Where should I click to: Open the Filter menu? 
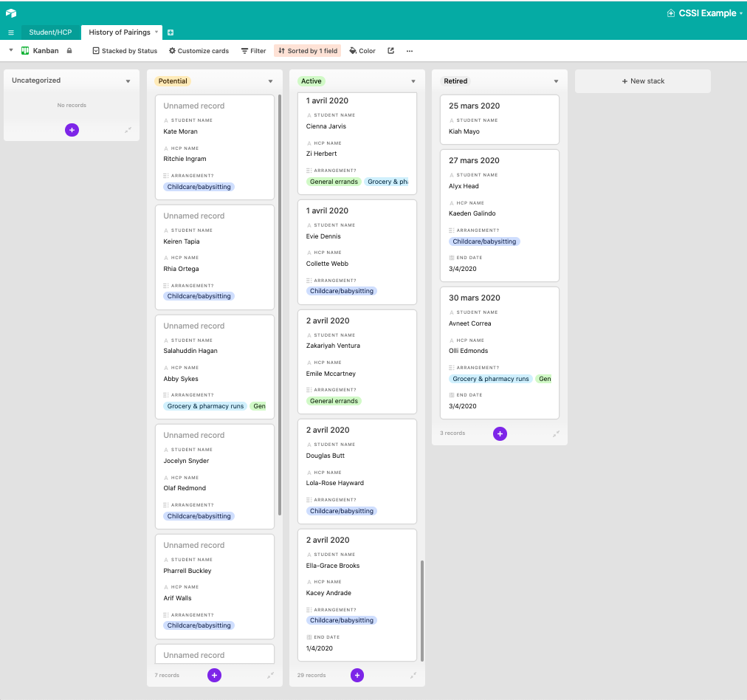point(253,51)
